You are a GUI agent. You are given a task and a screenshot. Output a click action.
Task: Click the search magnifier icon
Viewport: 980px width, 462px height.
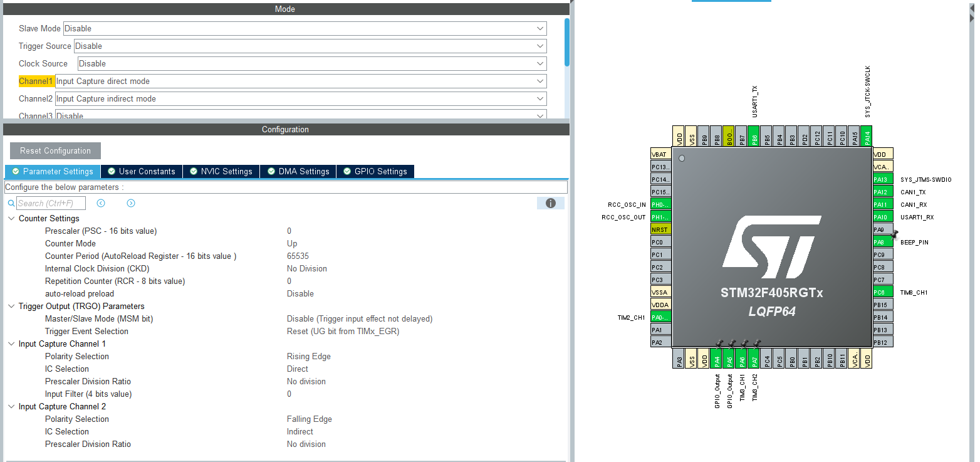[x=11, y=203]
